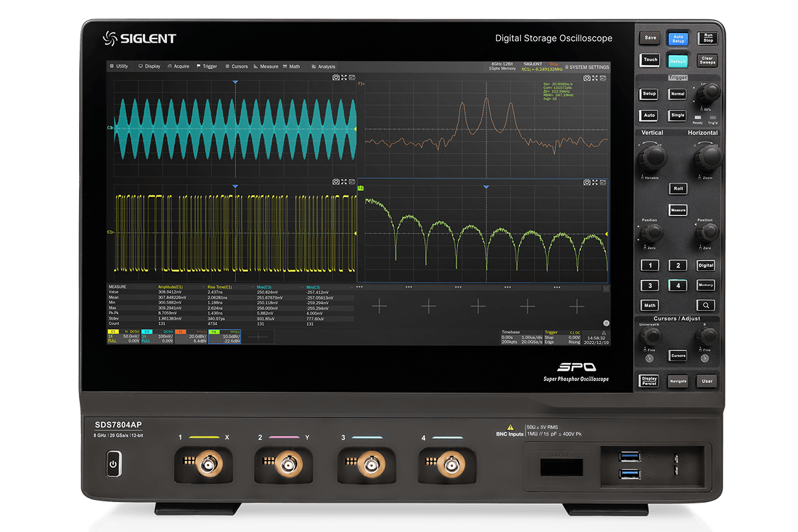Toggle the Touch screen button
This screenshot has width=798, height=532.
coord(650,60)
